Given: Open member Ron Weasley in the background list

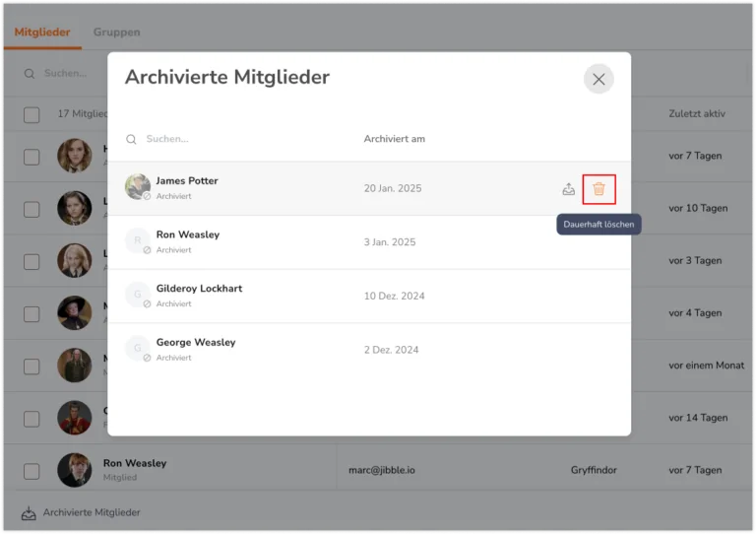Looking at the screenshot, I should tap(135, 463).
